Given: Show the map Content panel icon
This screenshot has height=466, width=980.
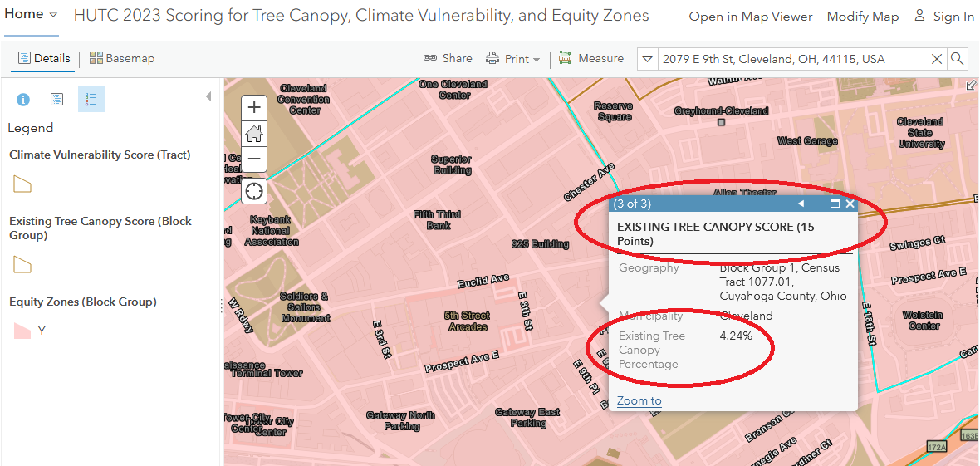Looking at the screenshot, I should 56,100.
